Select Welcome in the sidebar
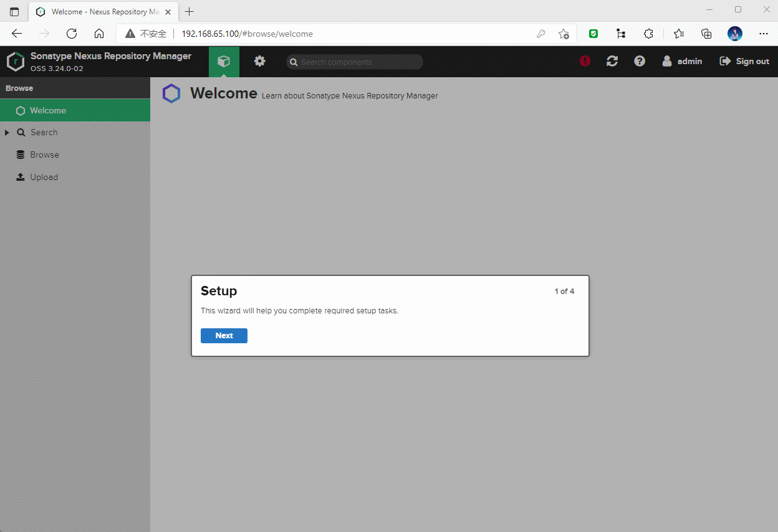The height and width of the screenshot is (532, 778). (x=75, y=110)
